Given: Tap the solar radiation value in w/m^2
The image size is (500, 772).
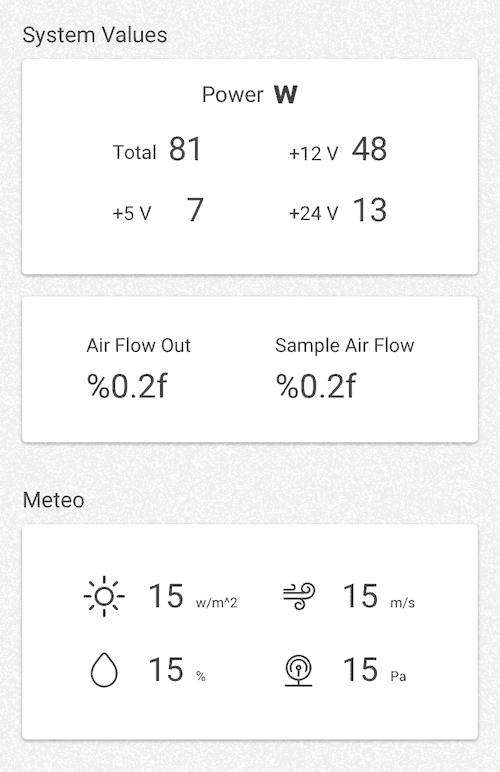Looking at the screenshot, I should (166, 596).
